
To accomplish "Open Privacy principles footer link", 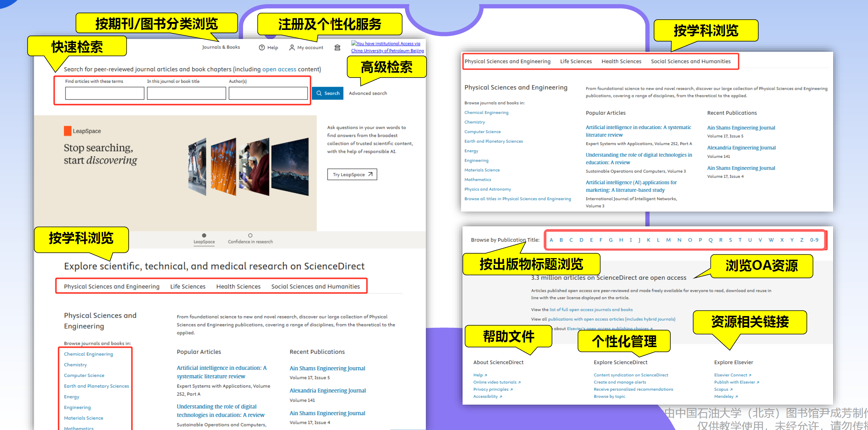I will click(493, 389).
